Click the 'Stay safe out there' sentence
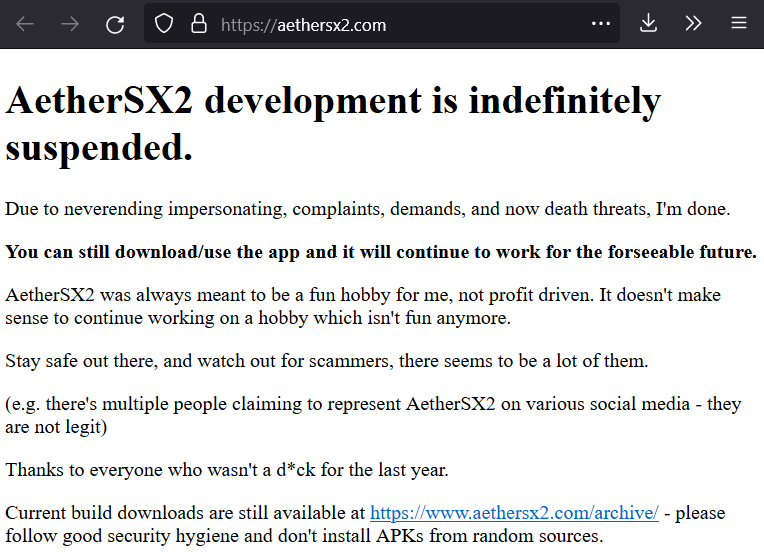The height and width of the screenshot is (558, 764). [326, 361]
